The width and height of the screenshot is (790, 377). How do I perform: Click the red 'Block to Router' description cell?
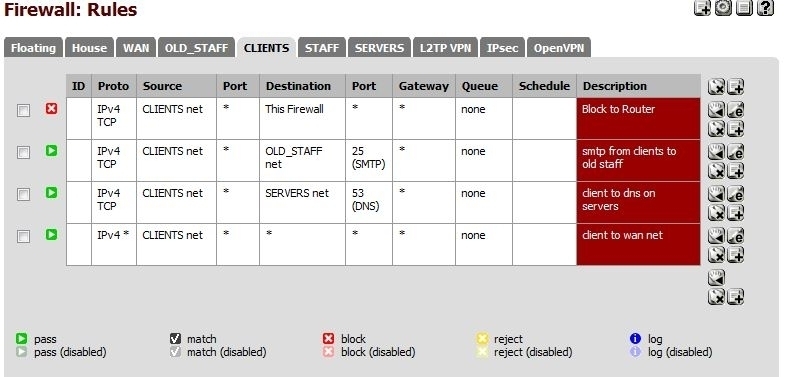(638, 118)
